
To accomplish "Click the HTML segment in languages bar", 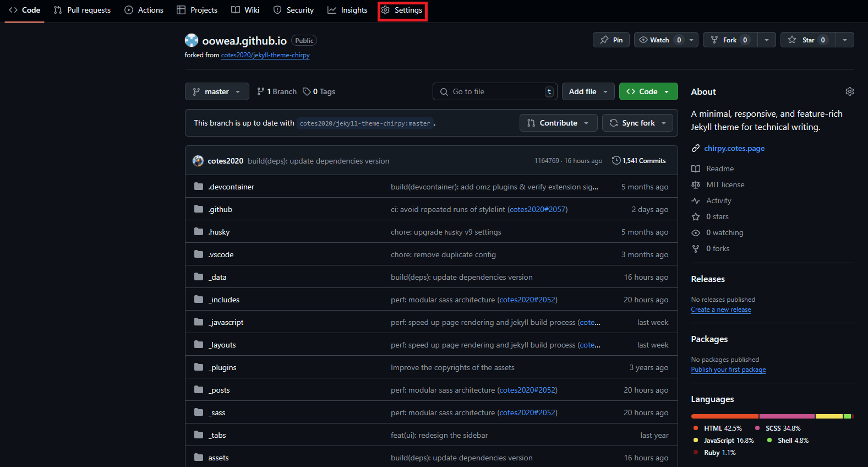I will [x=724, y=416].
